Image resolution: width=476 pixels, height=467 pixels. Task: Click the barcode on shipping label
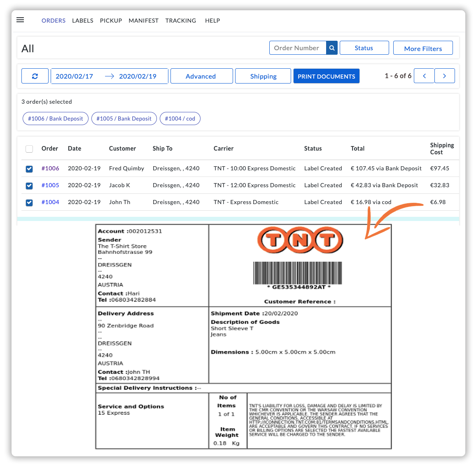tap(297, 273)
